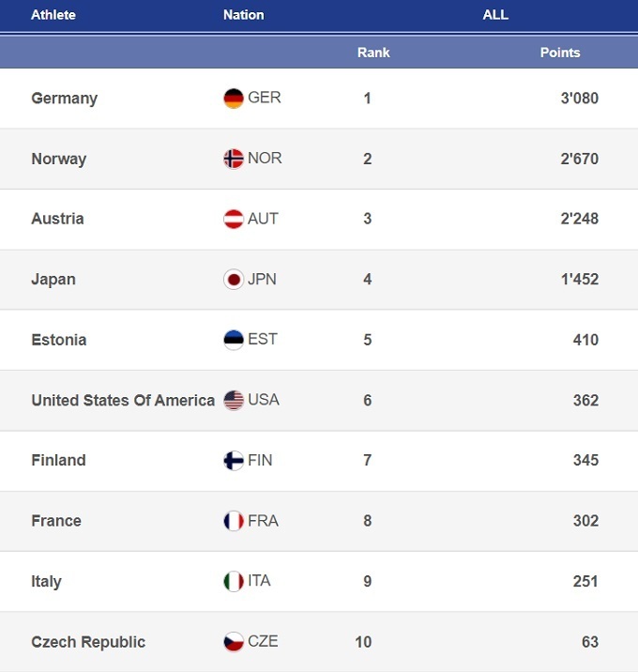Click the Austria flag icon
Viewport: 638px width, 672px height.
click(234, 219)
